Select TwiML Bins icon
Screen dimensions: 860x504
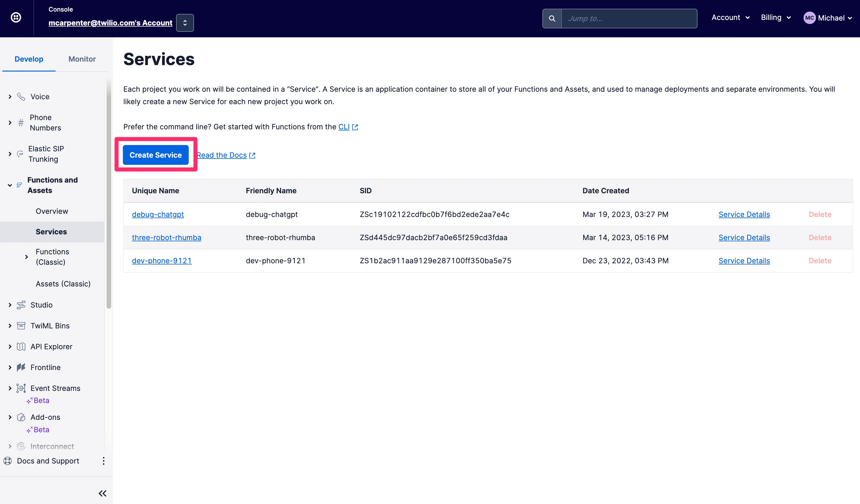pyautogui.click(x=21, y=325)
